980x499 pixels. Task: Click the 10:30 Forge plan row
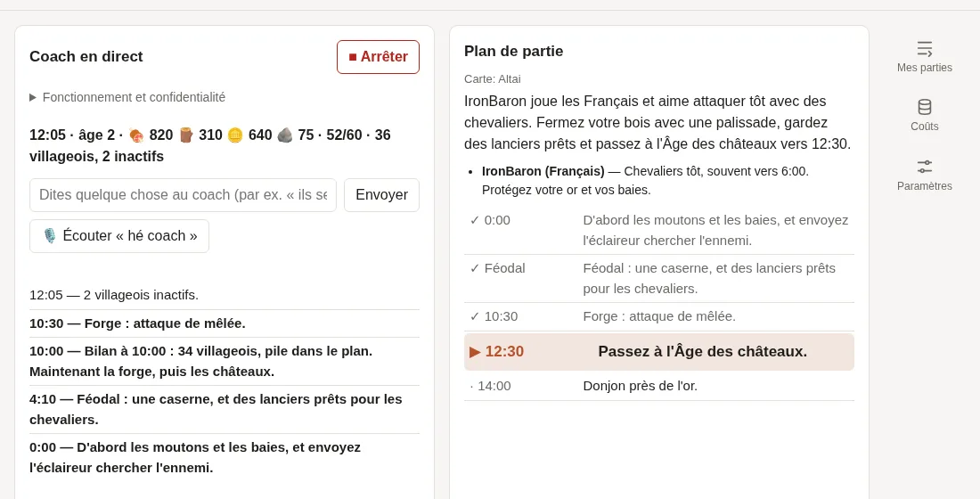coord(658,316)
